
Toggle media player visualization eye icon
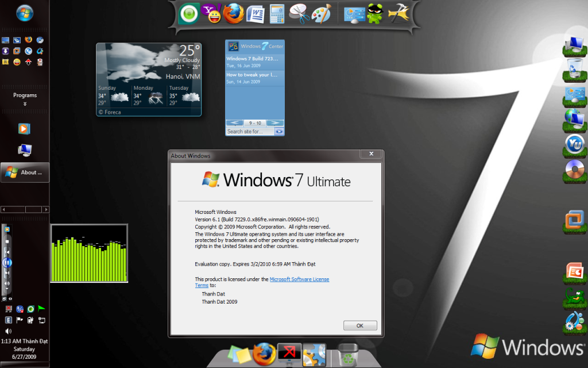point(10,299)
